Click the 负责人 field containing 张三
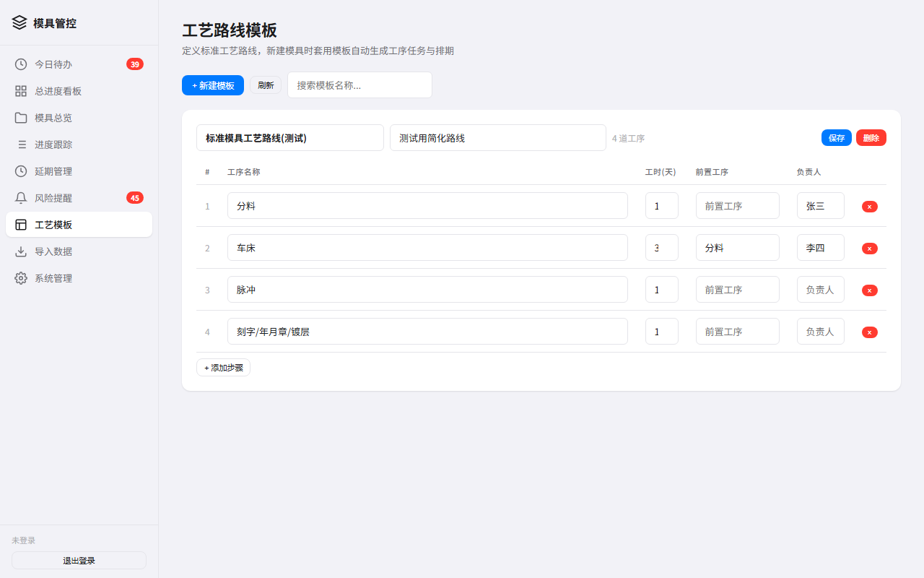This screenshot has height=578, width=924. click(821, 206)
